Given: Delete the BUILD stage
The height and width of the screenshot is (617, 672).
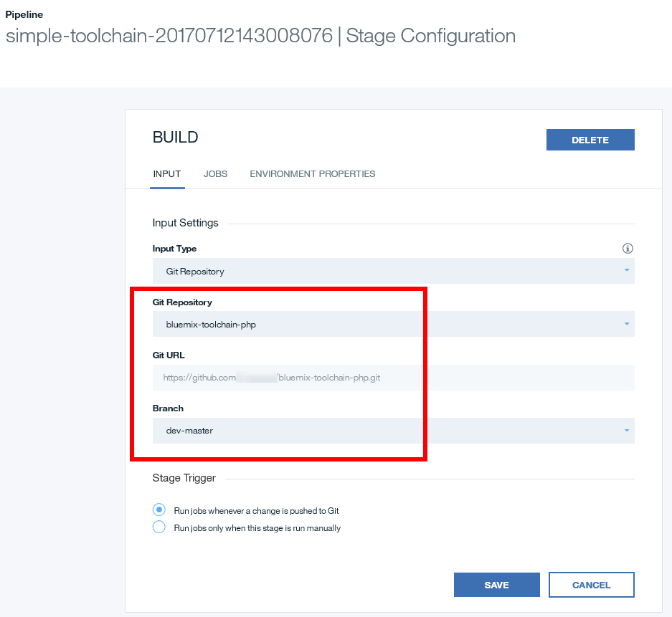Looking at the screenshot, I should (590, 140).
